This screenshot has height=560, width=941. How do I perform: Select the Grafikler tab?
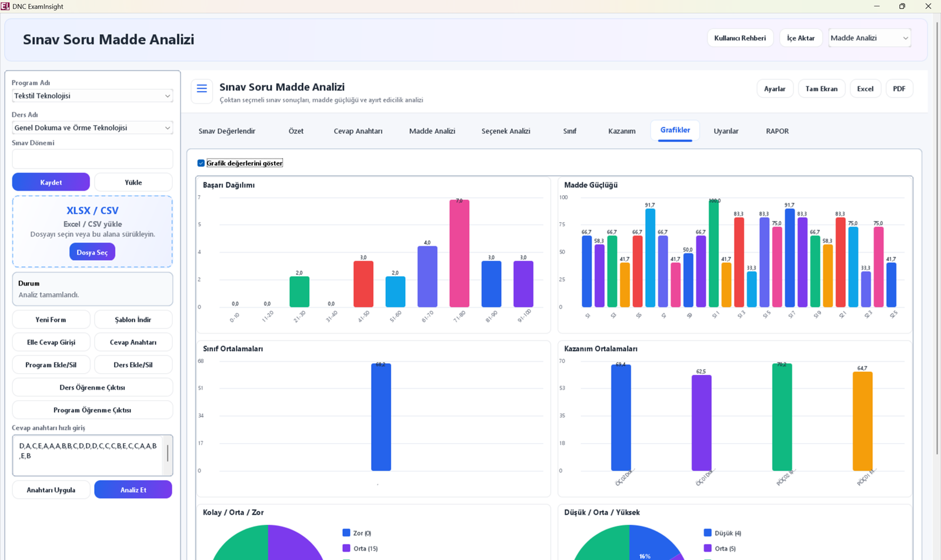(x=675, y=130)
